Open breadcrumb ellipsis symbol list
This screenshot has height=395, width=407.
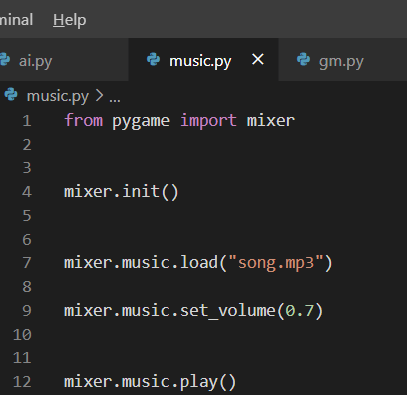click(115, 99)
